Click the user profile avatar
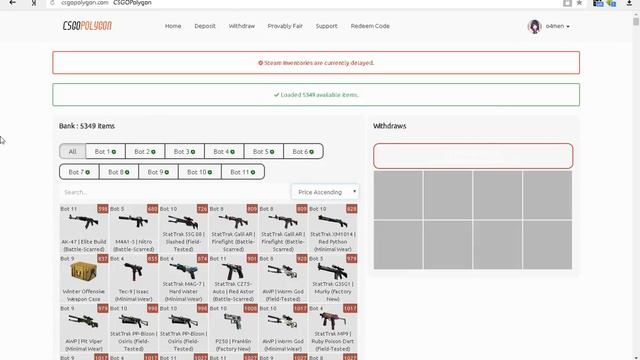 pos(534,26)
